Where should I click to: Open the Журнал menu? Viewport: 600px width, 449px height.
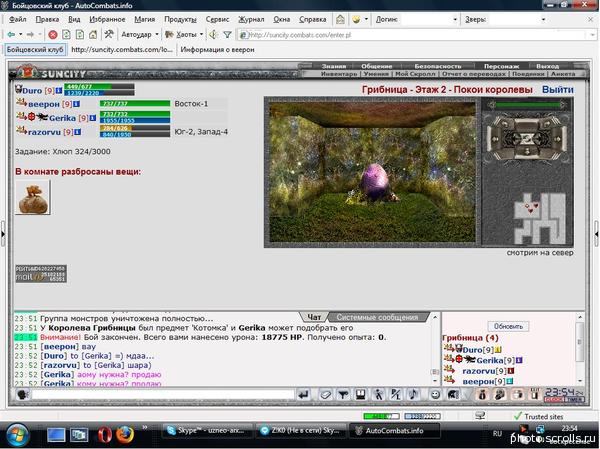(x=251, y=19)
